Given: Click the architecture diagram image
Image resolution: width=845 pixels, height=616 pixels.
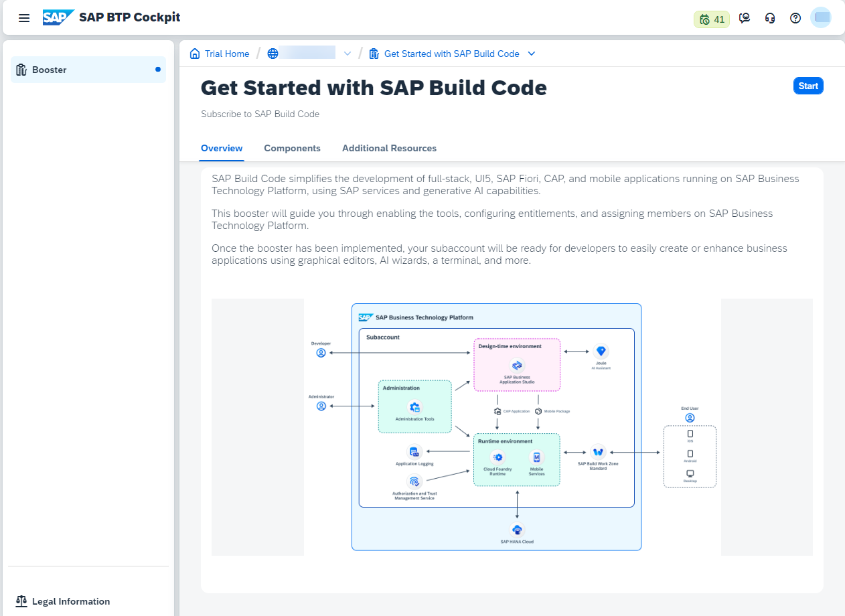Looking at the screenshot, I should (512, 427).
